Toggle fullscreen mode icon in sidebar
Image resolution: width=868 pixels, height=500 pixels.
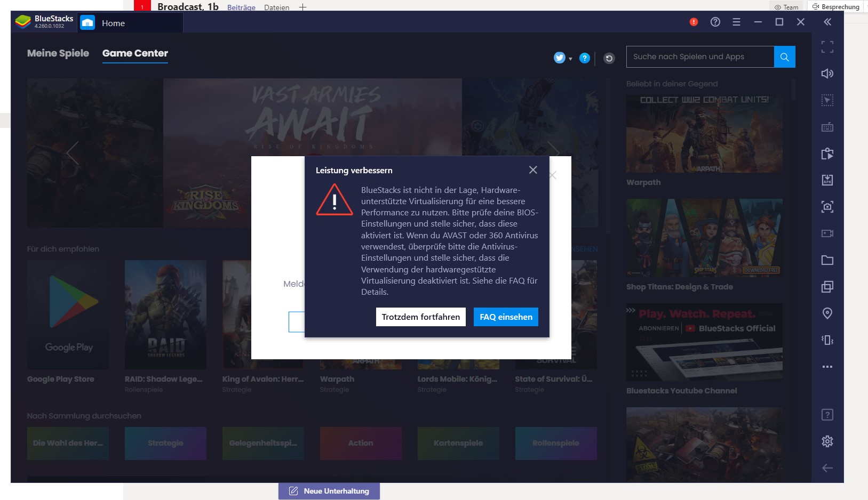pyautogui.click(x=827, y=47)
